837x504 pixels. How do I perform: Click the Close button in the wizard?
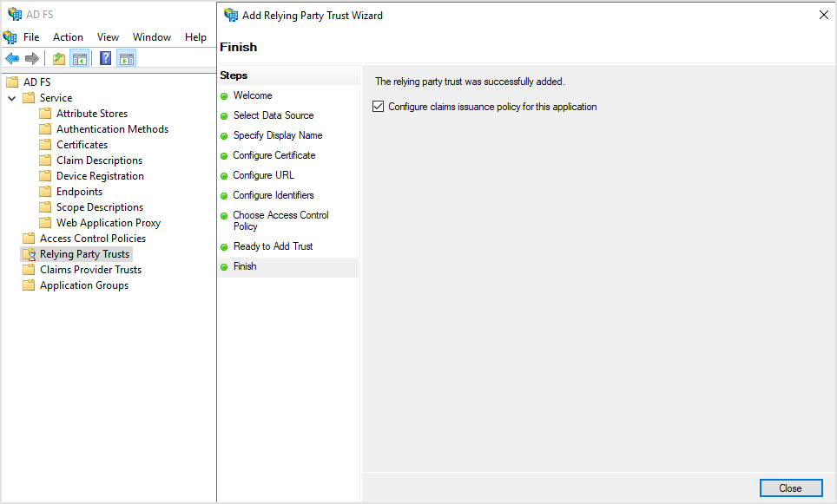(791, 488)
